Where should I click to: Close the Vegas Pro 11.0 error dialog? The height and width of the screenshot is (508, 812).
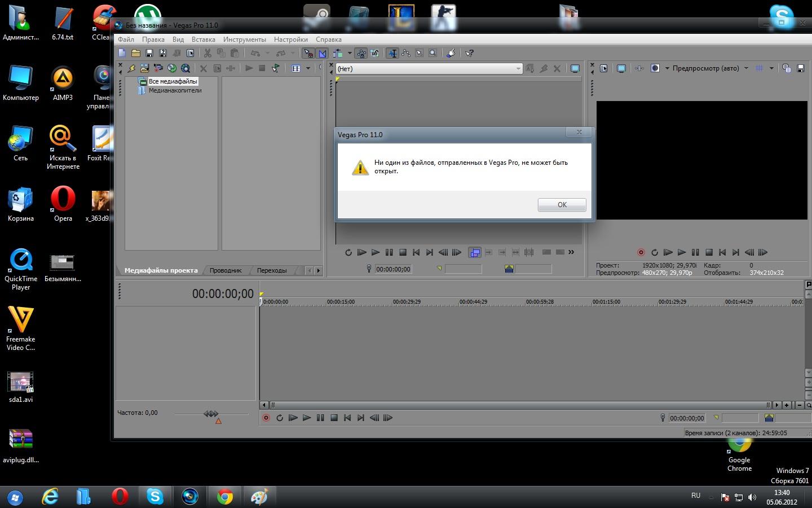pyautogui.click(x=579, y=132)
